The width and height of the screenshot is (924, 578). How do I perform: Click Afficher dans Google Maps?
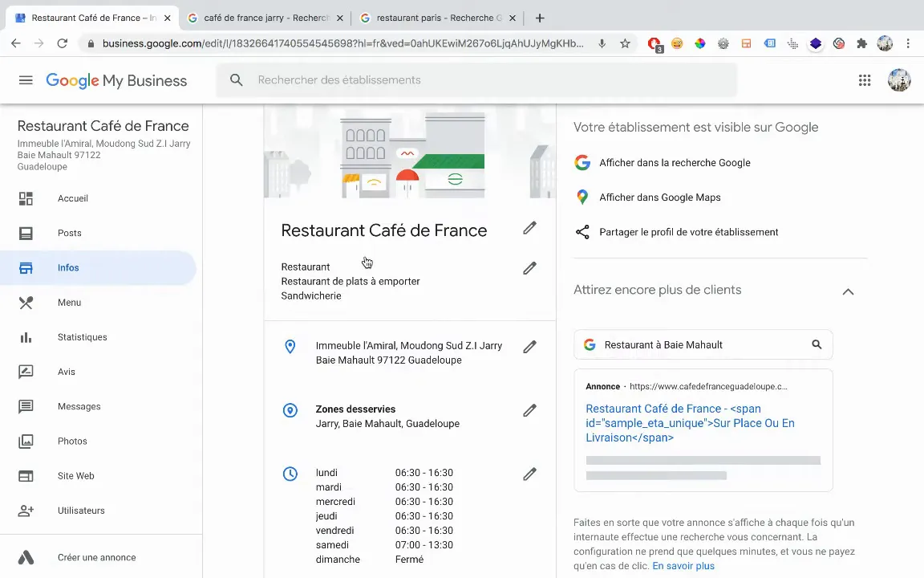tap(660, 197)
